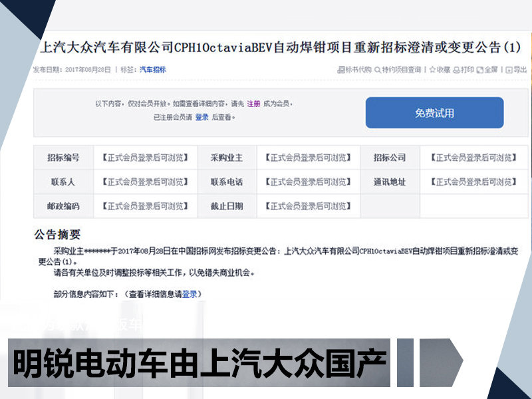Click the publish date 2017年08月28日
Viewport: 532px width, 399px height.
point(88,70)
